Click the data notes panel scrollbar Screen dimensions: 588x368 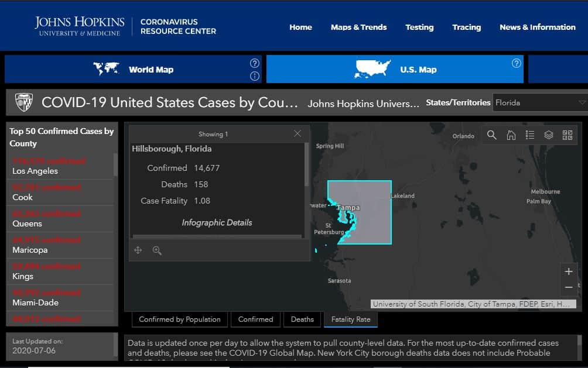tap(579, 341)
